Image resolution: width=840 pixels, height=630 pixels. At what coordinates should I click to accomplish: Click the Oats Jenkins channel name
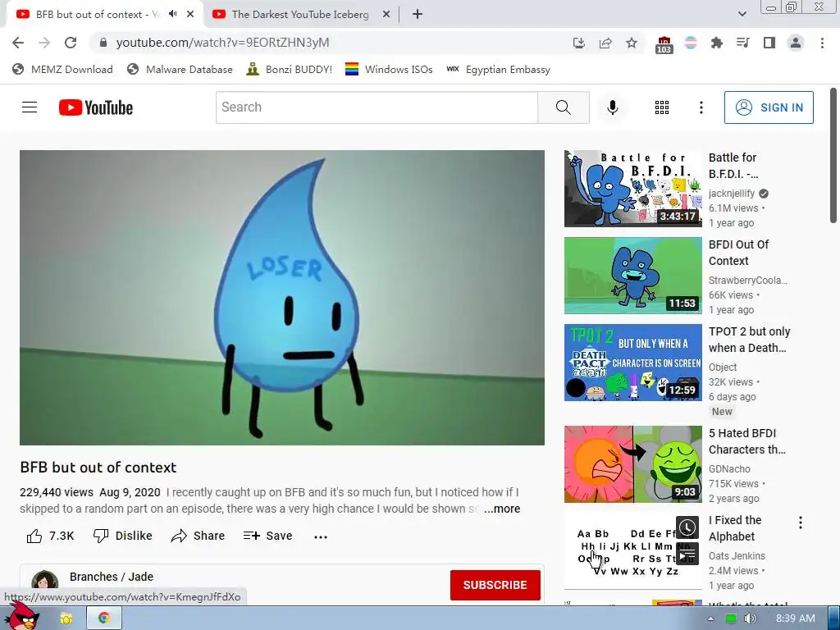coord(737,556)
